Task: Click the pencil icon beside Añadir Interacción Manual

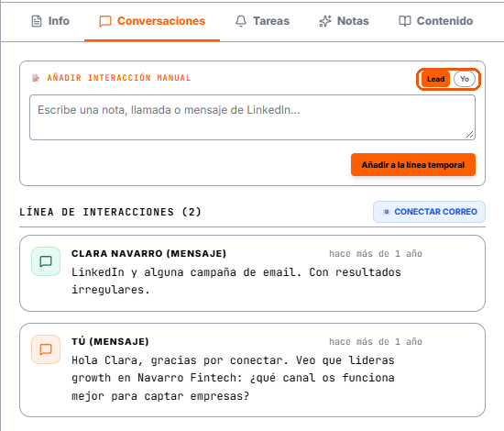Action: [x=36, y=78]
